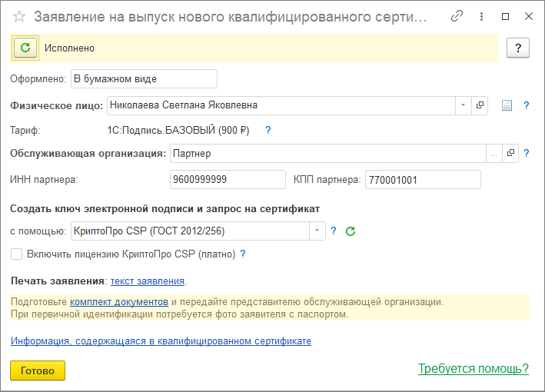Image resolution: width=545 pixels, height=392 pixels.
Task: Click the favorite star icon in title
Action: [19, 16]
